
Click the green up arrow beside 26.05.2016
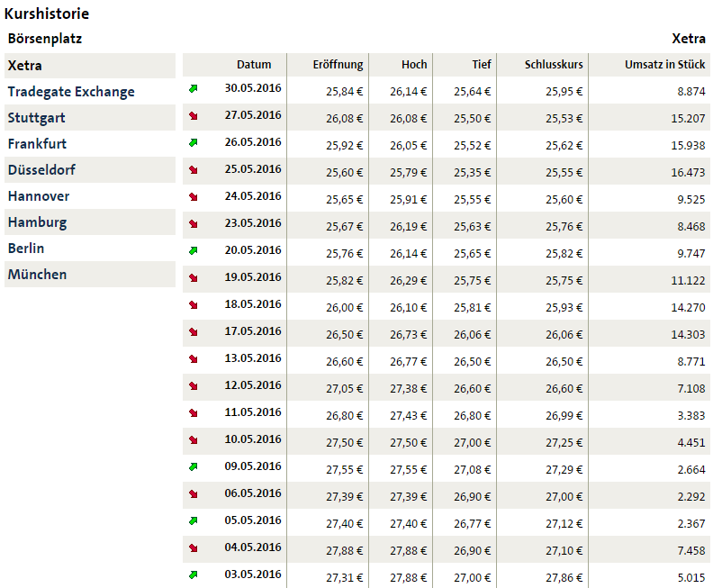193,143
